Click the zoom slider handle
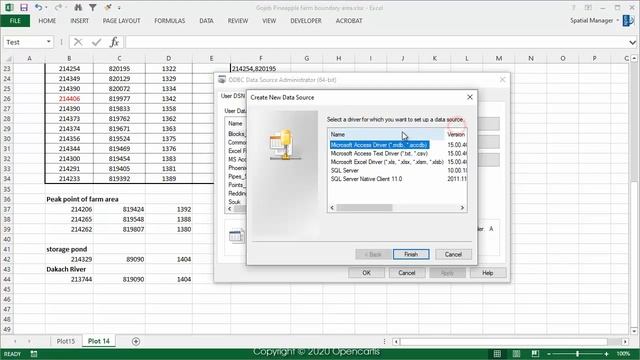 click(x=577, y=354)
